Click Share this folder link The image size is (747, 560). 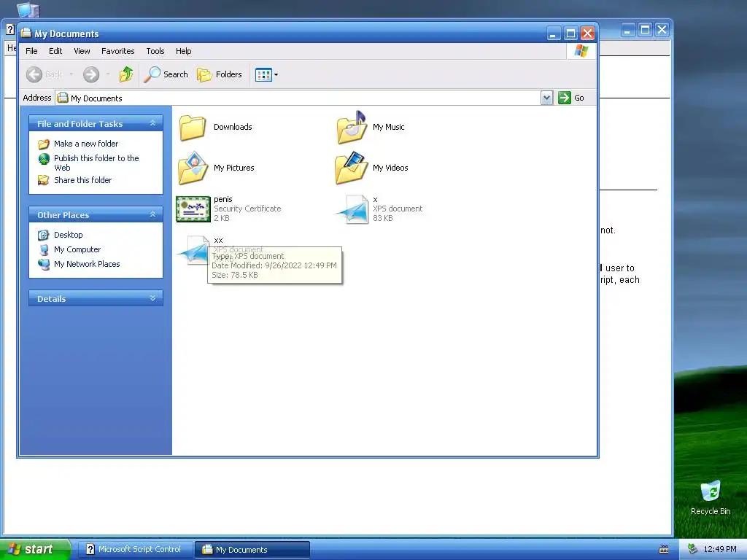83,180
